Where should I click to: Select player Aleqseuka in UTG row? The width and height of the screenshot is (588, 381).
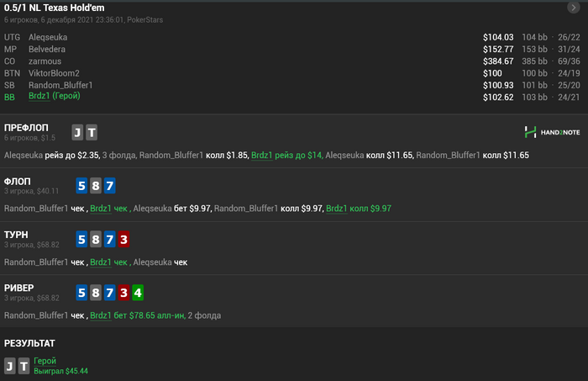tap(48, 38)
